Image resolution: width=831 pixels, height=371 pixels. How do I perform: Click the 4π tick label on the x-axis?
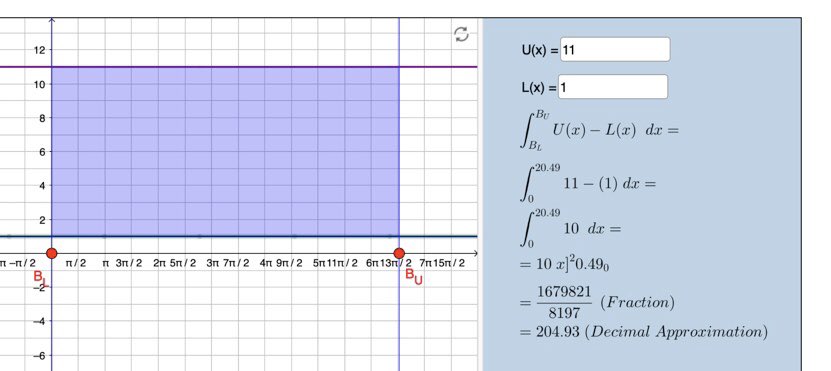(x=266, y=263)
